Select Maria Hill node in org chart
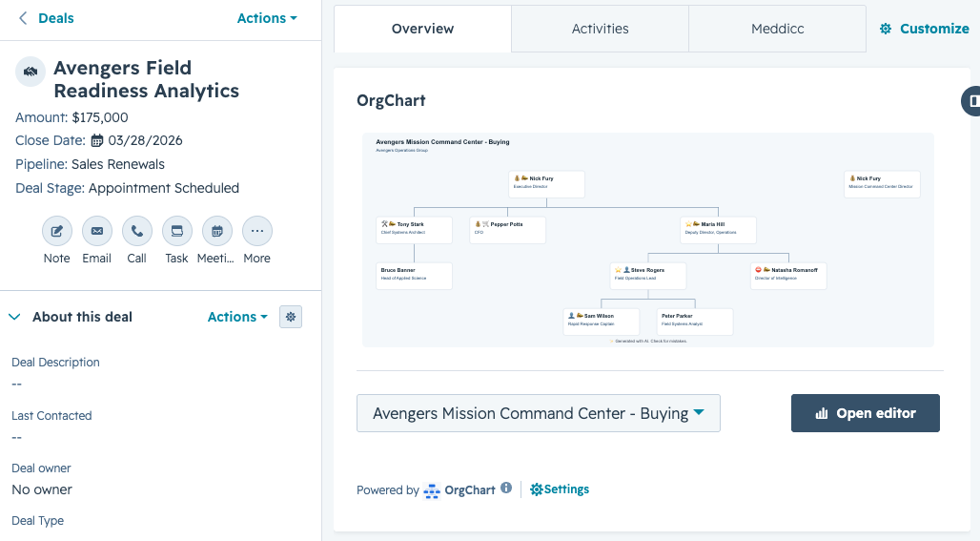The width and height of the screenshot is (980, 541). click(718, 230)
